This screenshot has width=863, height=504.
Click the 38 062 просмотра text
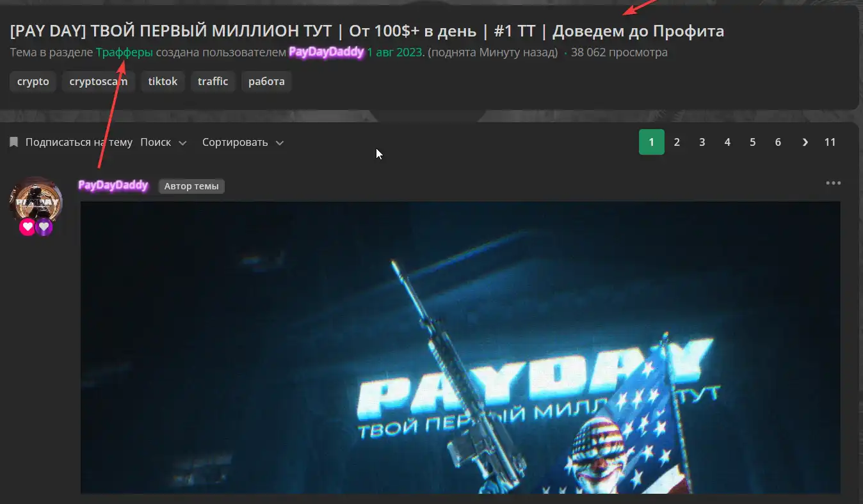(x=619, y=52)
